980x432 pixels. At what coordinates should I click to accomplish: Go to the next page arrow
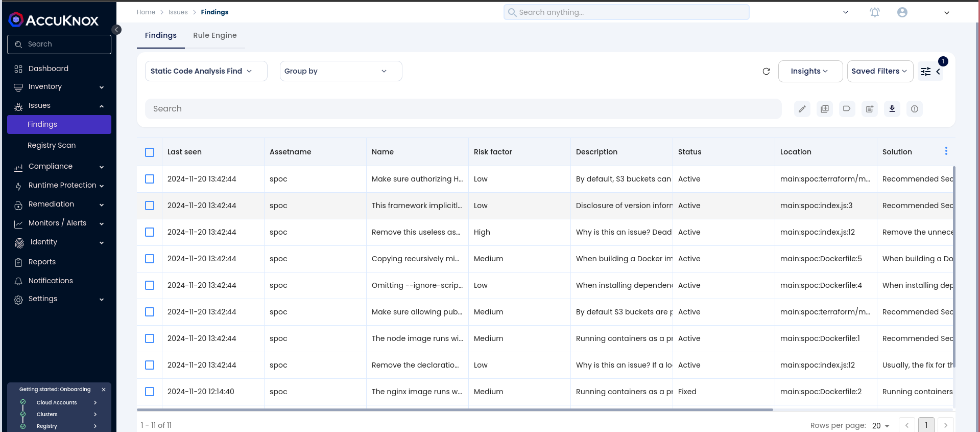(946, 425)
